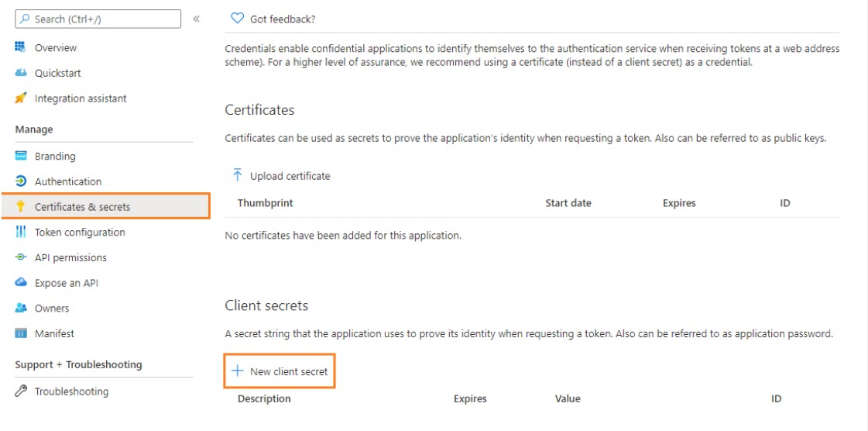Open Certificates & secrets menu item

pyautogui.click(x=82, y=207)
